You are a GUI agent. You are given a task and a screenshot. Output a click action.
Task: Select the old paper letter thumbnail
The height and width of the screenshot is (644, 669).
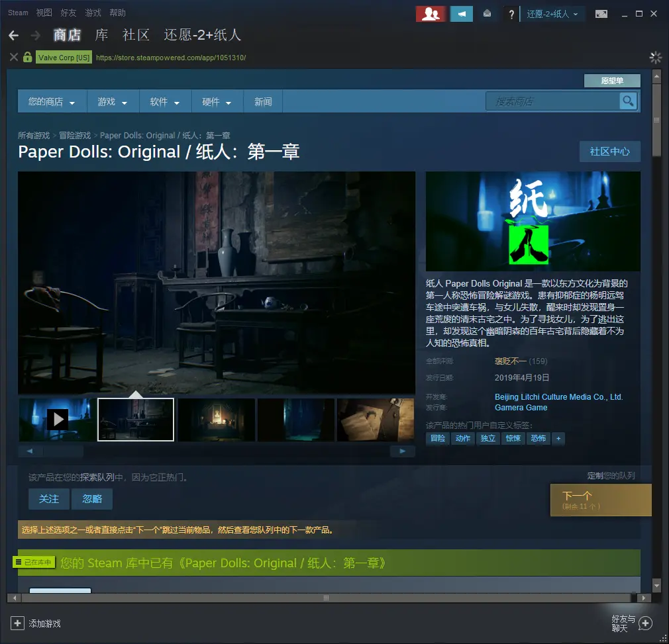376,420
